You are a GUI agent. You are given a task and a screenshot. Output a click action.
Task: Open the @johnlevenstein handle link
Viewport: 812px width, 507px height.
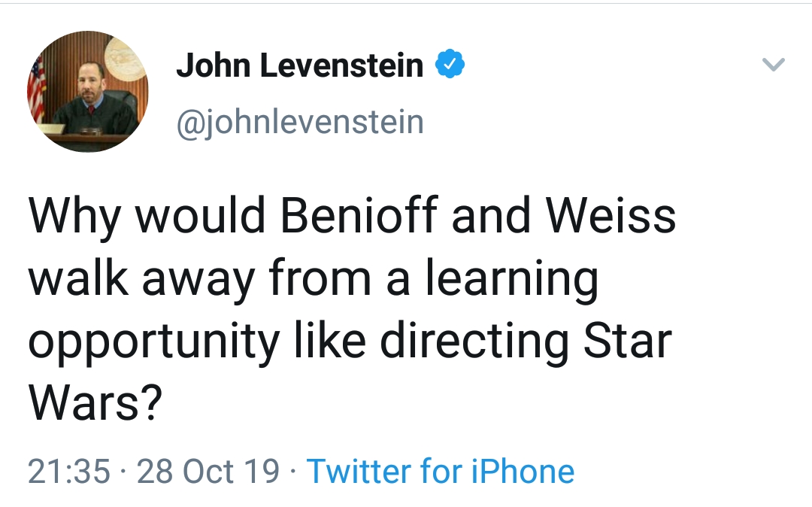point(299,122)
